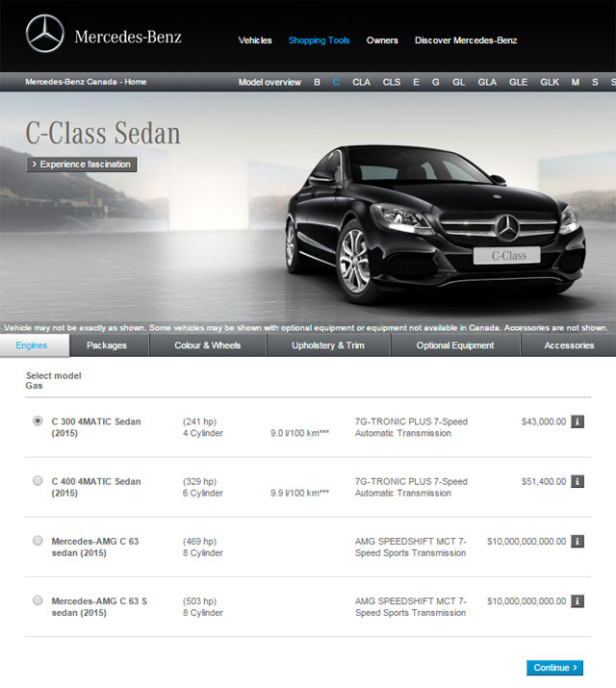Open the Vehicles menu
The image size is (616, 688).
255,40
